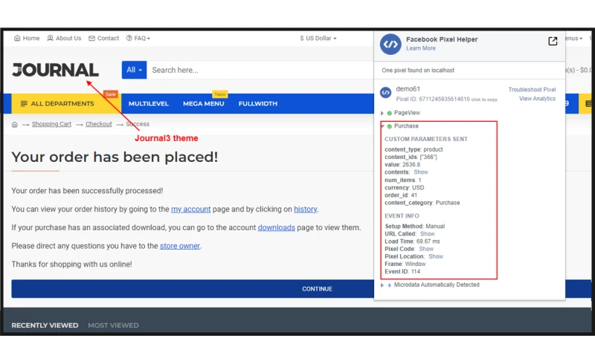Open the Troubleshoot Pixel link
The width and height of the screenshot is (595, 364).
pyautogui.click(x=532, y=90)
